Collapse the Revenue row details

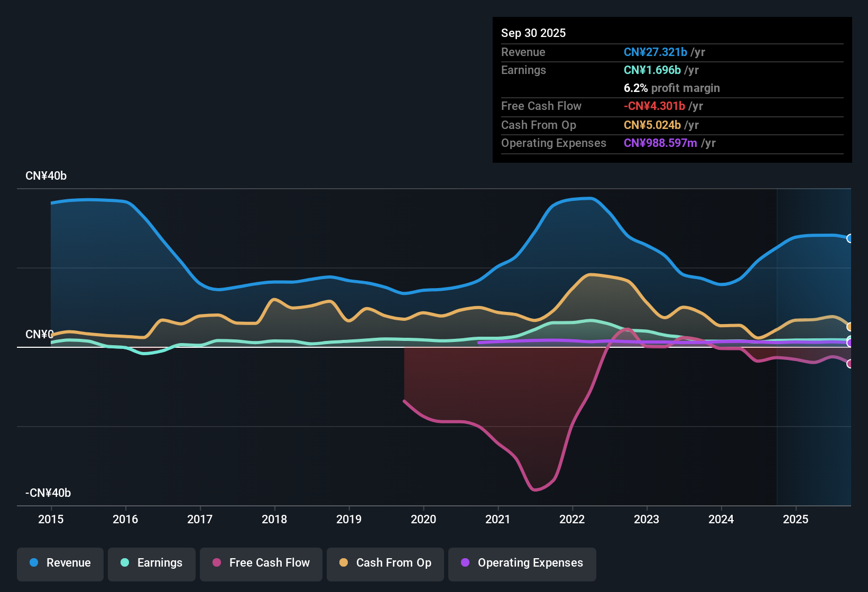(x=523, y=52)
